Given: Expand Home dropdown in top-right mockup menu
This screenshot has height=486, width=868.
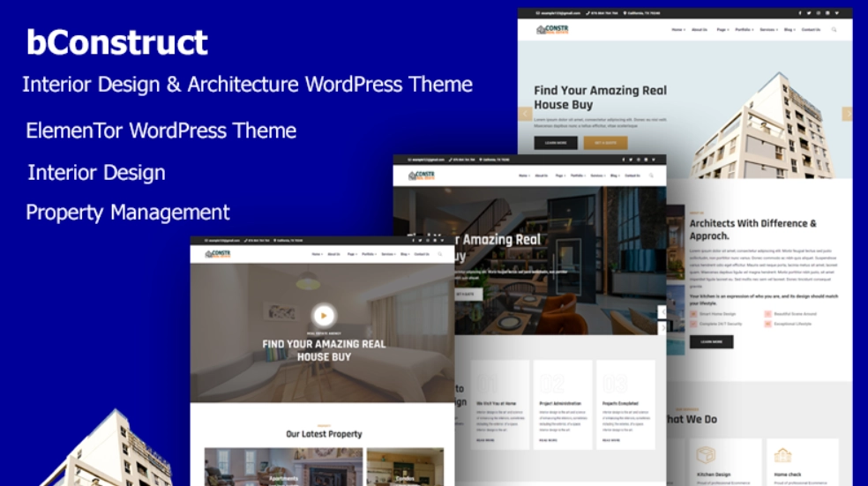Looking at the screenshot, I should click(x=678, y=30).
